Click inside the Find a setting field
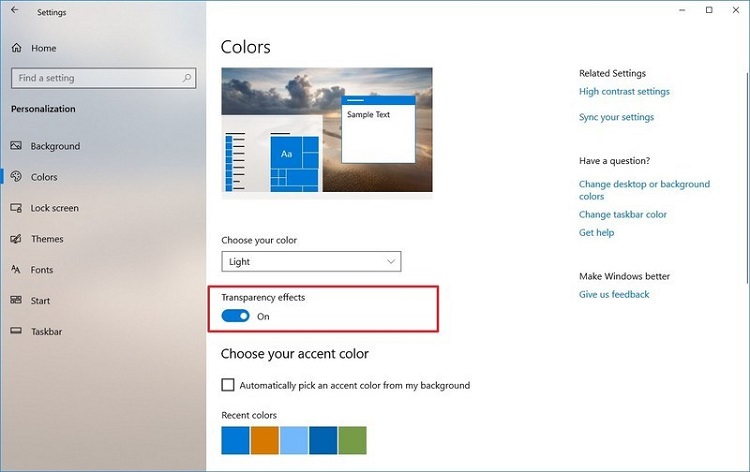This screenshot has height=472, width=750. [x=95, y=78]
